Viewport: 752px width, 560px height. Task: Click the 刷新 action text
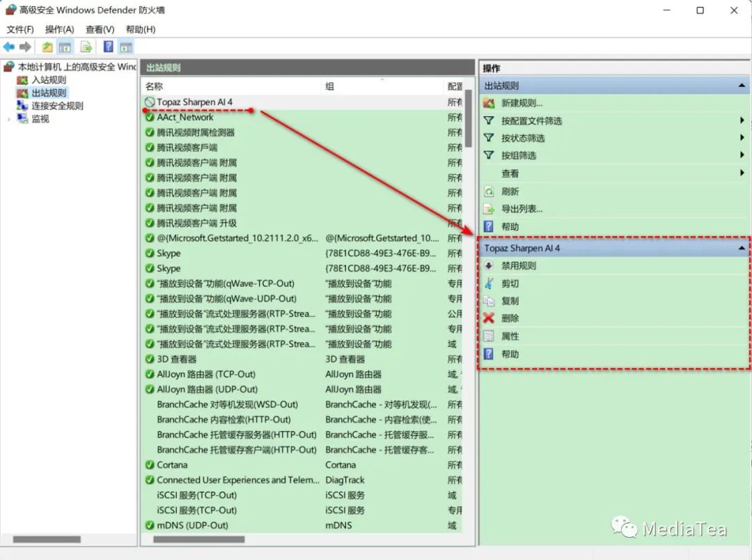click(x=510, y=192)
